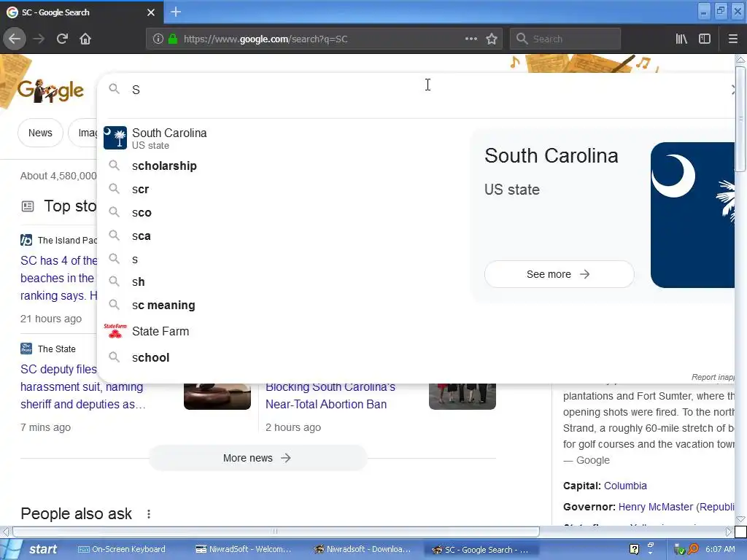Open SC deputy files harassment suit article
Image resolution: width=747 pixels, height=560 pixels.
click(83, 386)
